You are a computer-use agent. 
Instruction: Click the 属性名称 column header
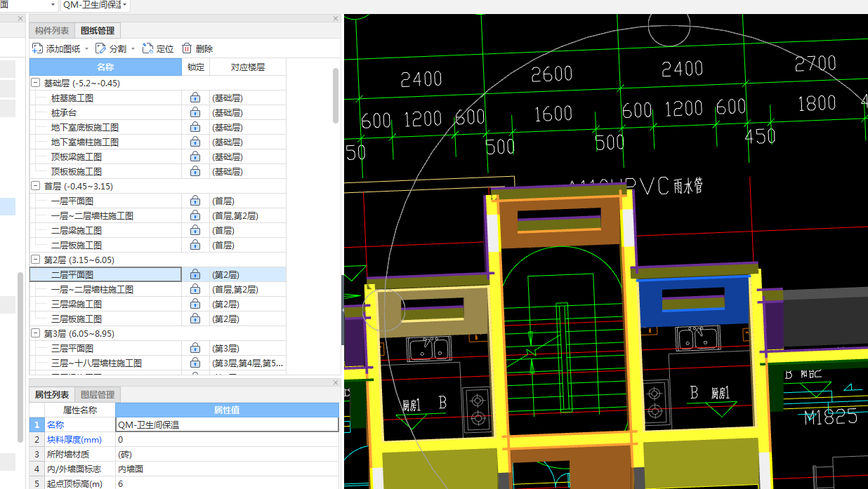pos(80,410)
